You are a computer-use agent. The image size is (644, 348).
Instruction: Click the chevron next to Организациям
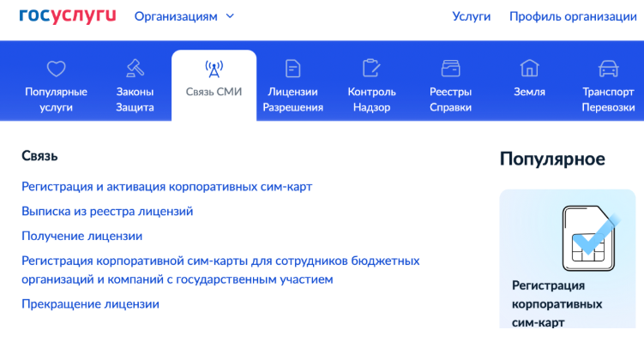tap(230, 16)
